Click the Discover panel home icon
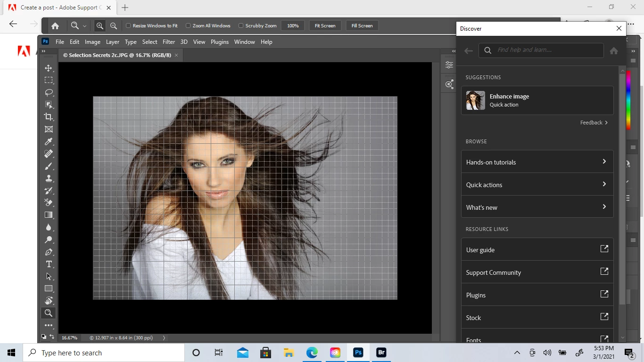The width and height of the screenshot is (644, 362). click(x=613, y=51)
